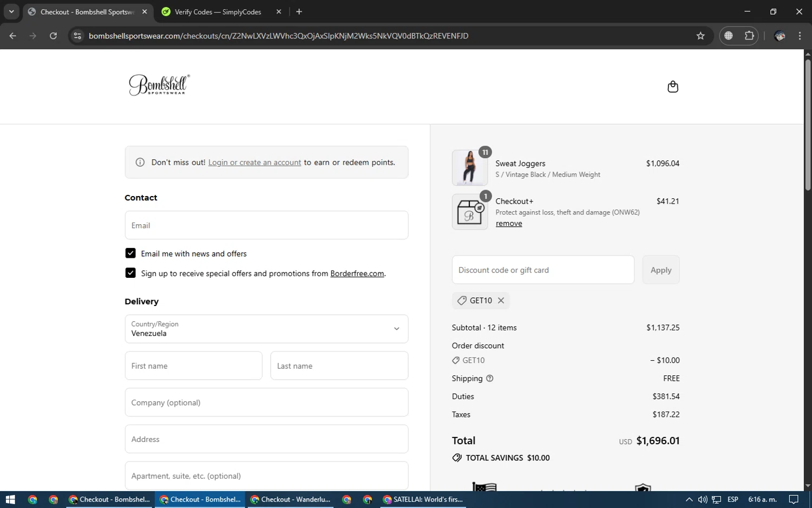Open the Chrome three-dot menu

800,36
